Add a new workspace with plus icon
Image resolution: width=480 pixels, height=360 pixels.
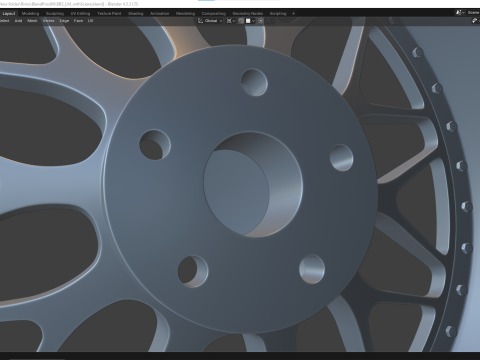(293, 13)
